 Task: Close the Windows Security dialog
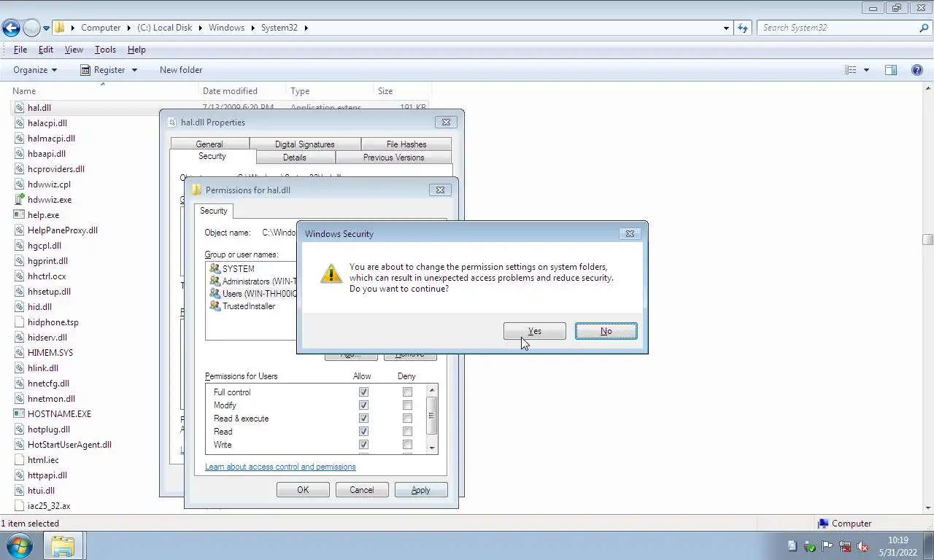click(630, 233)
